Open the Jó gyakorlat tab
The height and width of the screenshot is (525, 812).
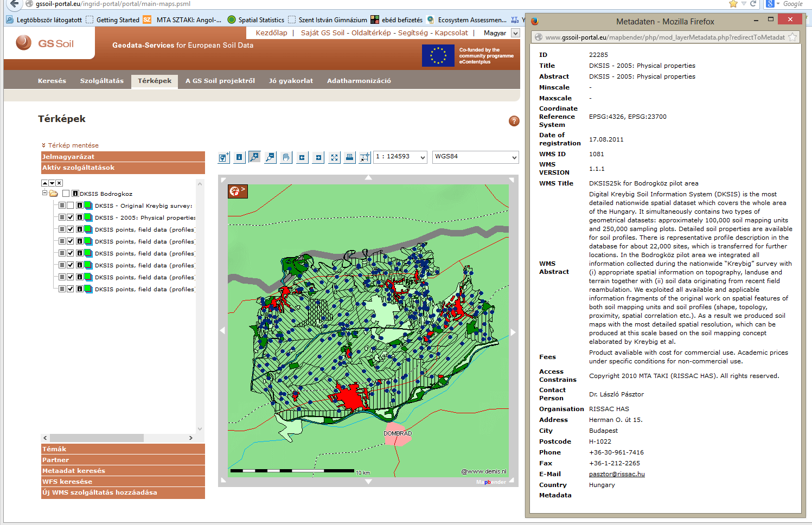coord(291,81)
